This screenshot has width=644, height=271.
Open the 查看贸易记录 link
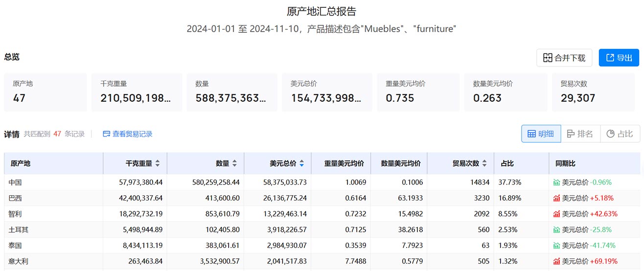pyautogui.click(x=128, y=134)
